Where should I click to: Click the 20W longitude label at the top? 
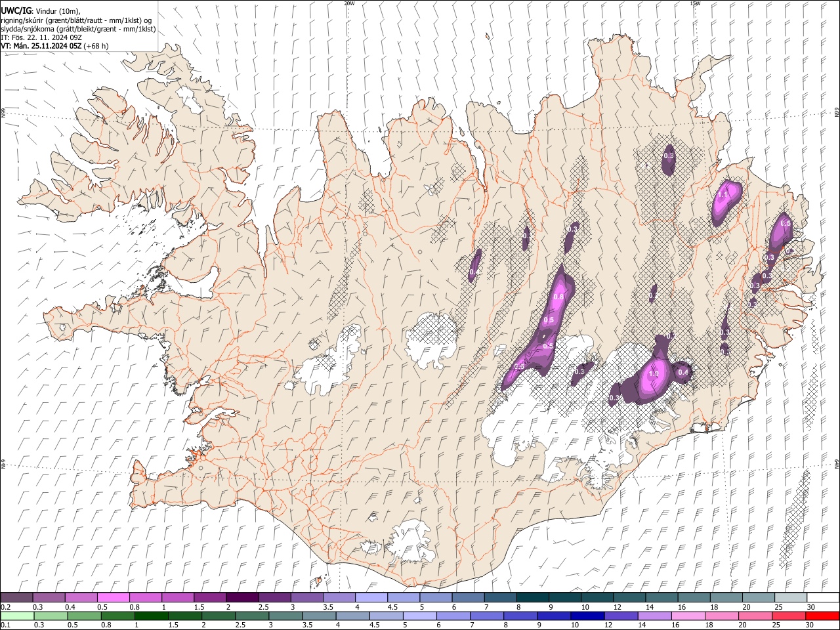coord(349,3)
